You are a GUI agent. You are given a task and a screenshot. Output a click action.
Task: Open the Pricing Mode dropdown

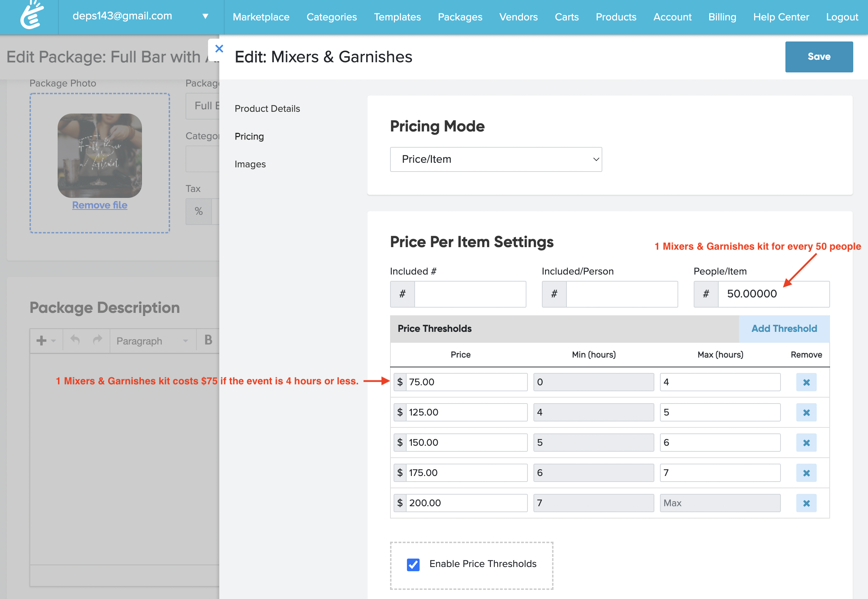[495, 160]
